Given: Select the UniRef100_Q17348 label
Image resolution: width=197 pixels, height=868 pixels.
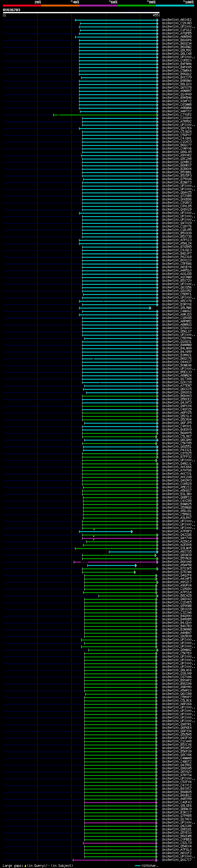Looking at the screenshot, I should click(x=177, y=379).
